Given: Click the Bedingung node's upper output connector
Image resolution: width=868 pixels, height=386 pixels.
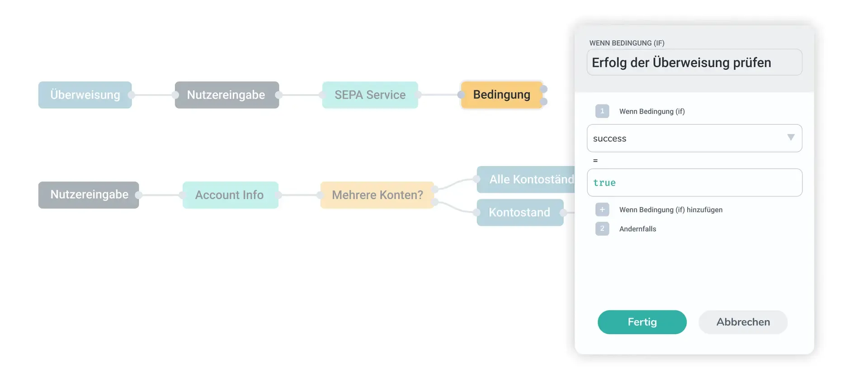Looking at the screenshot, I should tap(544, 89).
